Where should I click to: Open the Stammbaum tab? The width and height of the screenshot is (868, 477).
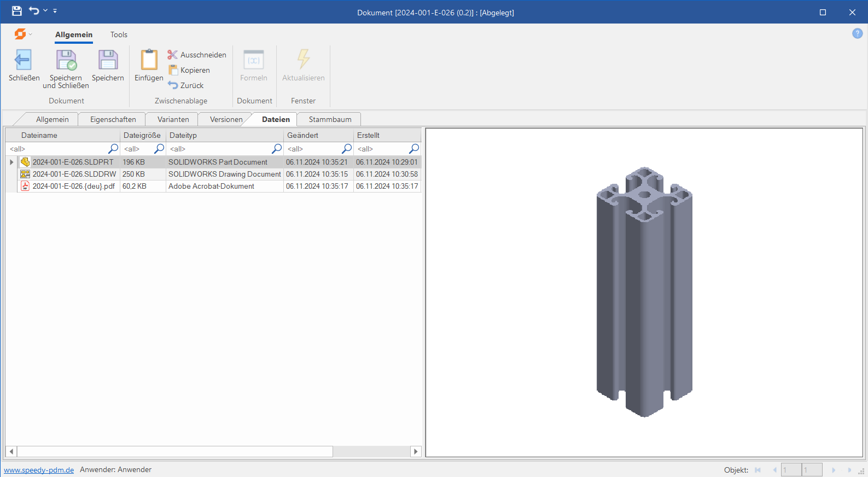[330, 119]
